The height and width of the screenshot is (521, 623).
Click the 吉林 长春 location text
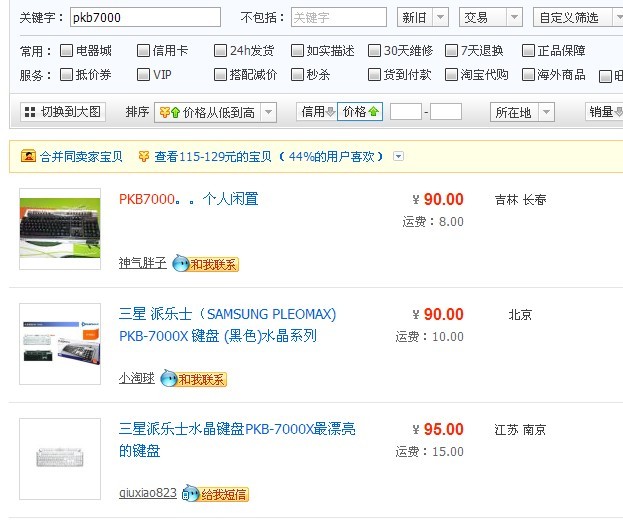click(520, 199)
